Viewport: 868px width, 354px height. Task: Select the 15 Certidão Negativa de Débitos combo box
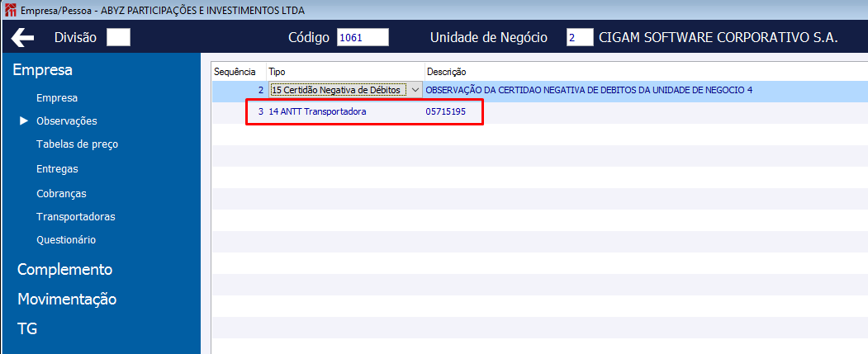[345, 90]
